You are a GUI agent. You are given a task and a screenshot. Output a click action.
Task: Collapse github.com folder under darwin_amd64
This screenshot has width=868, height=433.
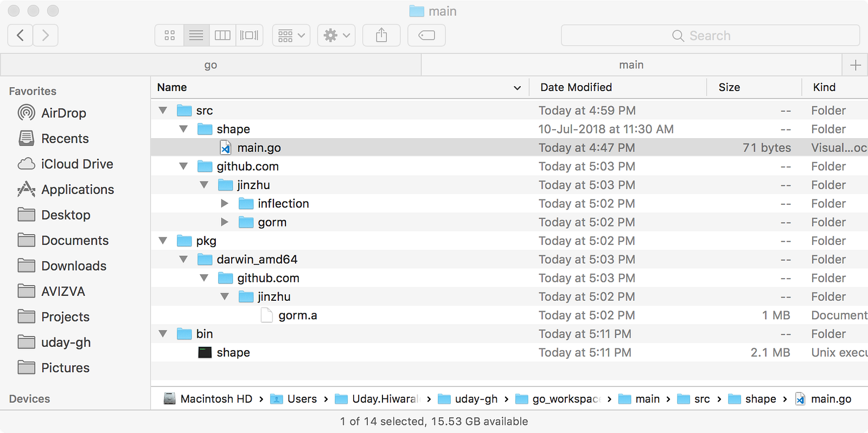204,278
